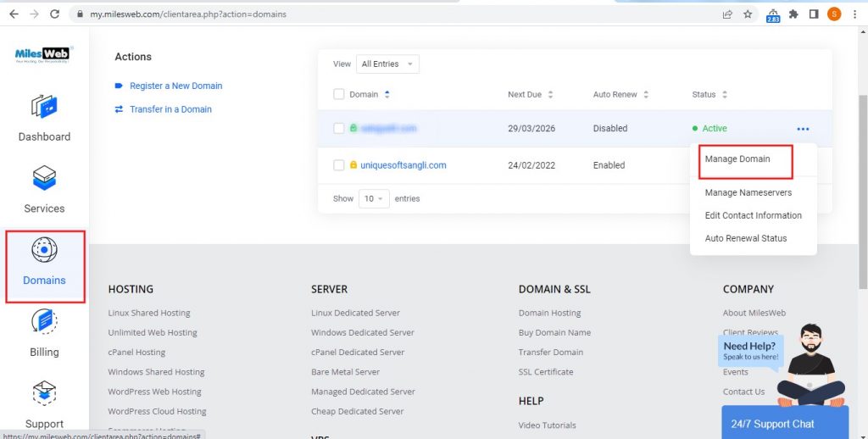Sort by the Auto Renew column arrows
868x439 pixels.
point(646,95)
